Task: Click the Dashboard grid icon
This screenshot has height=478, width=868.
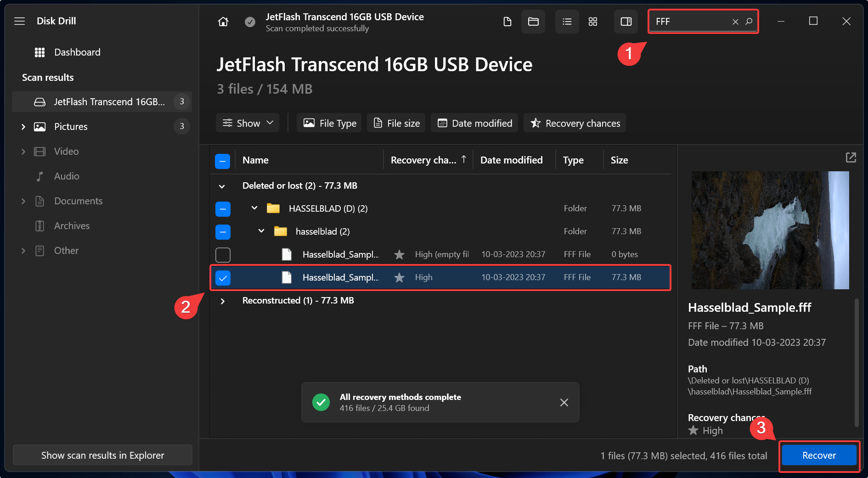Action: 40,52
